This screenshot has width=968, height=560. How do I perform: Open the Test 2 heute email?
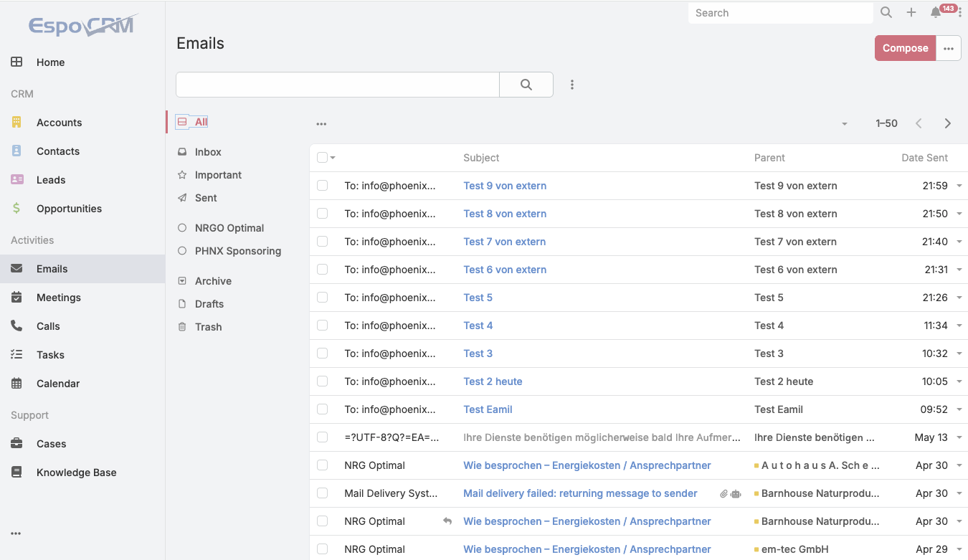click(493, 381)
